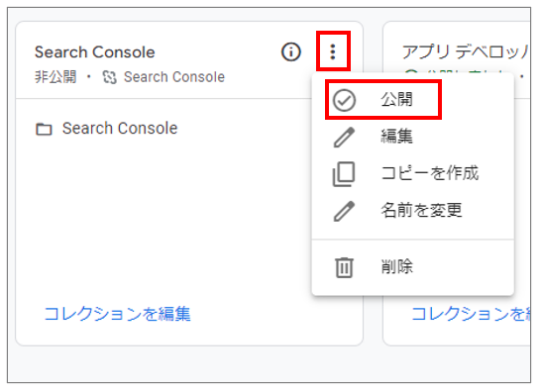Open コレクションを編集 link on Search Console card
Image resolution: width=540 pixels, height=392 pixels.
pyautogui.click(x=118, y=314)
